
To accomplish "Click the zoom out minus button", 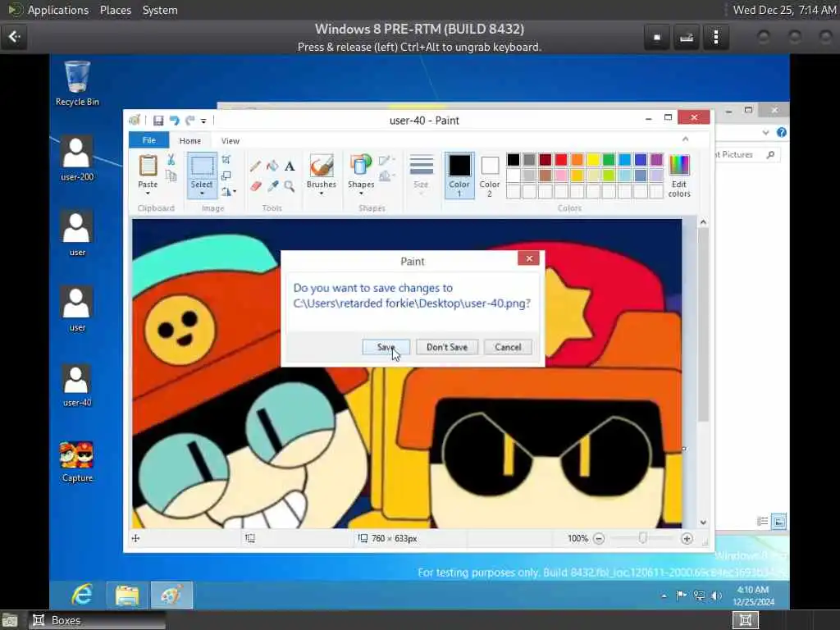I will tap(599, 538).
